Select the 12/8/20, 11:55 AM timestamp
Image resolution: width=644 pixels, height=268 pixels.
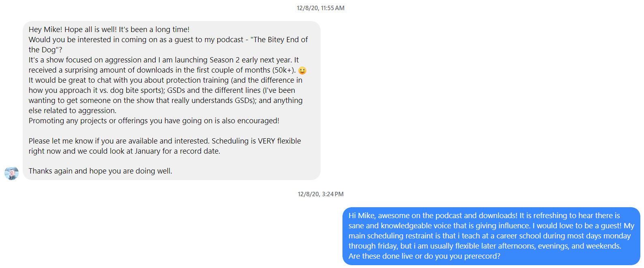tap(321, 8)
